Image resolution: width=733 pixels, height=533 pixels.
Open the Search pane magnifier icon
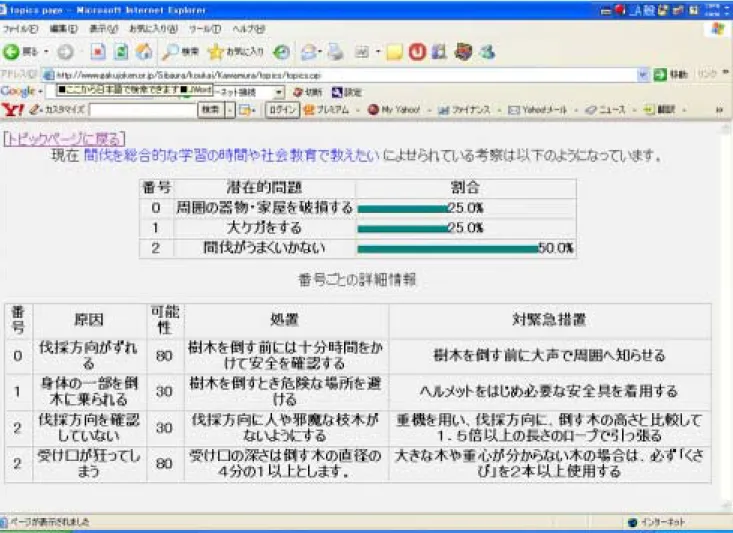point(170,52)
